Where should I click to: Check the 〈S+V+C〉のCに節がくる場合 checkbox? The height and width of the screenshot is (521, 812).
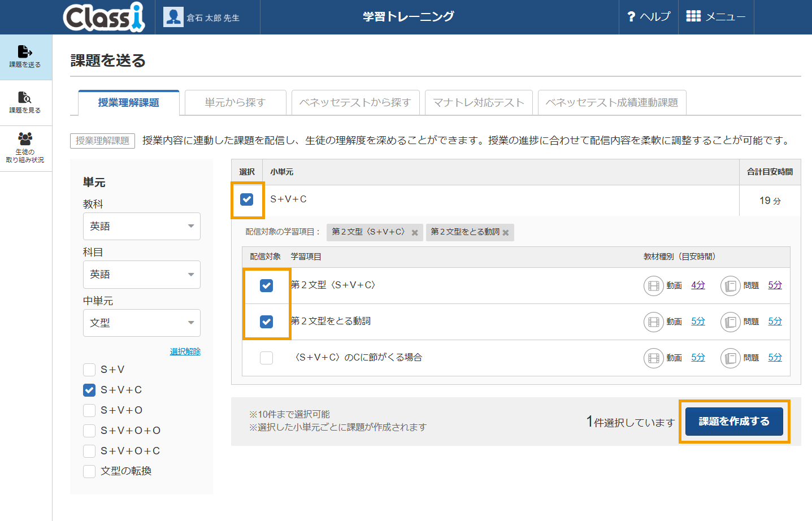(267, 358)
